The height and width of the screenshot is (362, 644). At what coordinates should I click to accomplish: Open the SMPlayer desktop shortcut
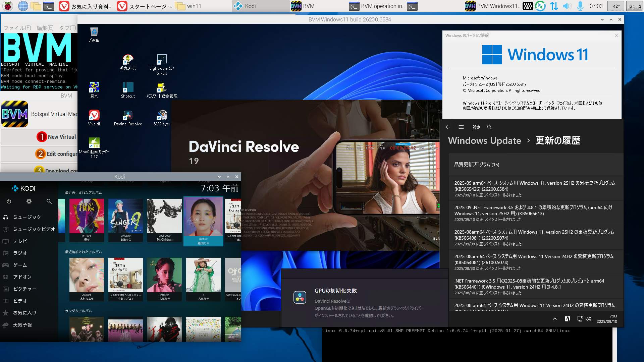point(162,118)
